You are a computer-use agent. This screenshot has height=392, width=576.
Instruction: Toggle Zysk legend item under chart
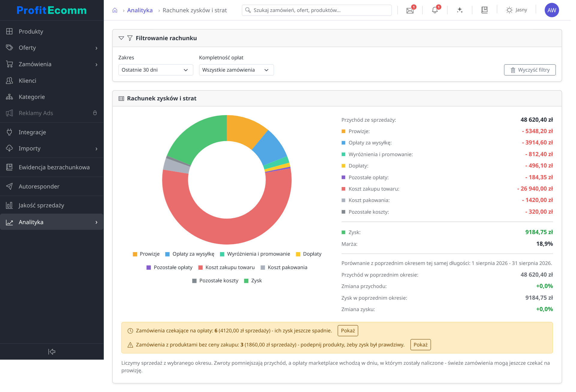click(253, 281)
